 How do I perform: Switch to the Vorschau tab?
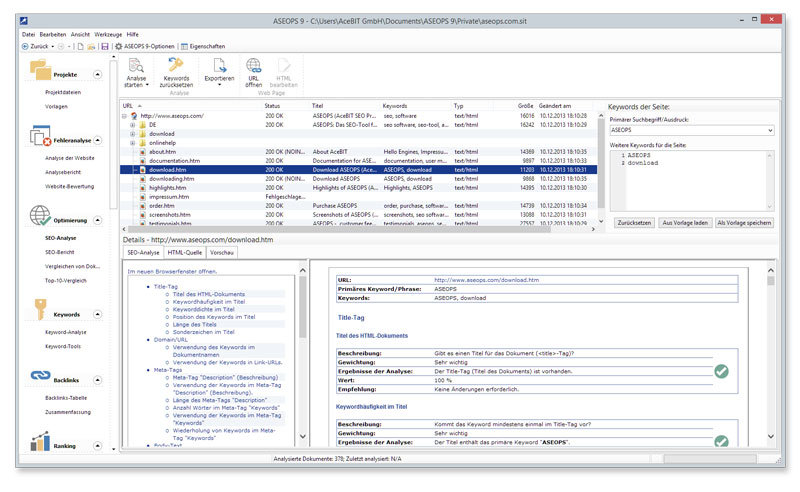(222, 253)
